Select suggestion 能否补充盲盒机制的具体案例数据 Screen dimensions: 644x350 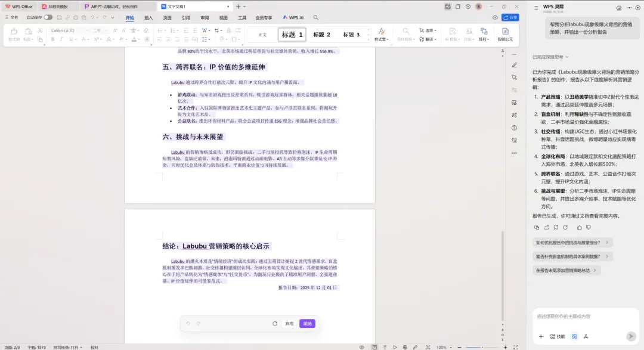tap(572, 256)
